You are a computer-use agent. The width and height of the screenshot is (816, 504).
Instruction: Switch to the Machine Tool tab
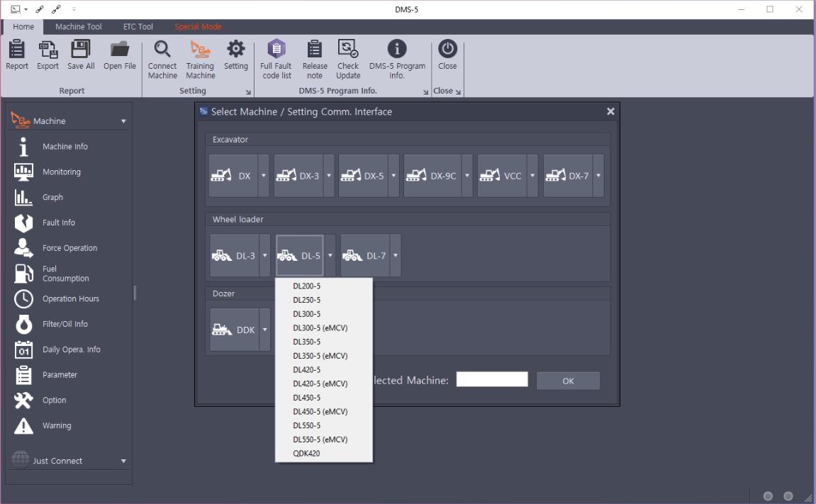coord(79,27)
